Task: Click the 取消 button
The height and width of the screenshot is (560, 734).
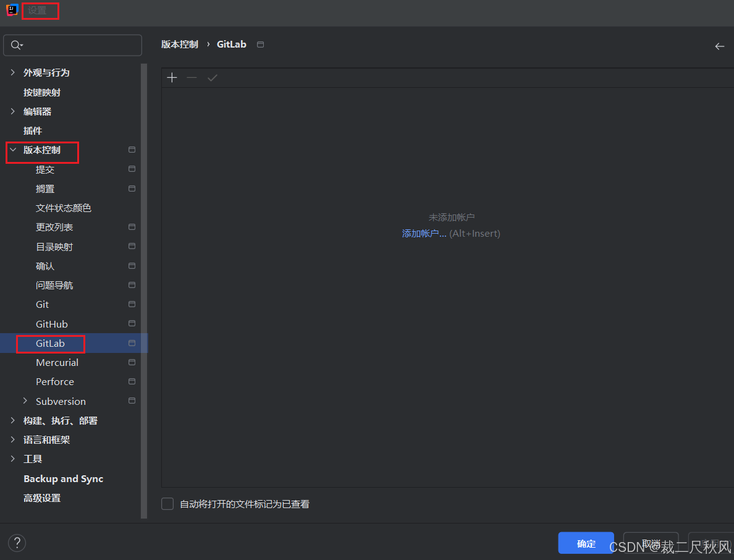Action: (x=651, y=543)
